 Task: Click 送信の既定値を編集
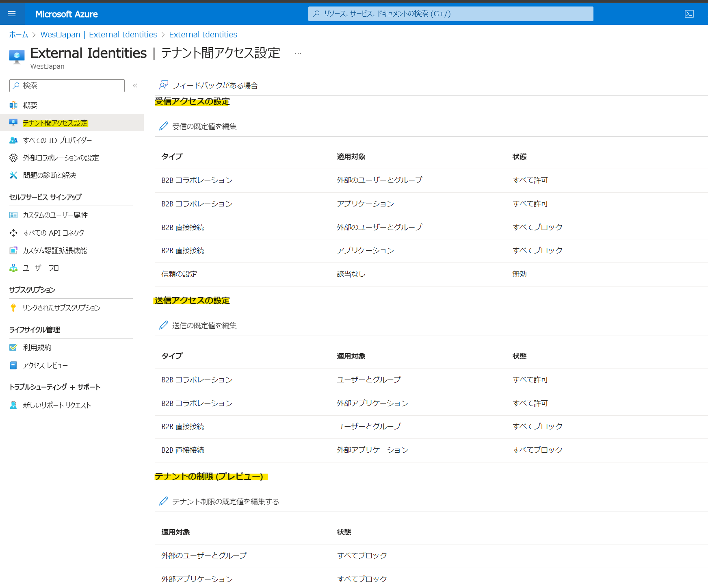(198, 325)
